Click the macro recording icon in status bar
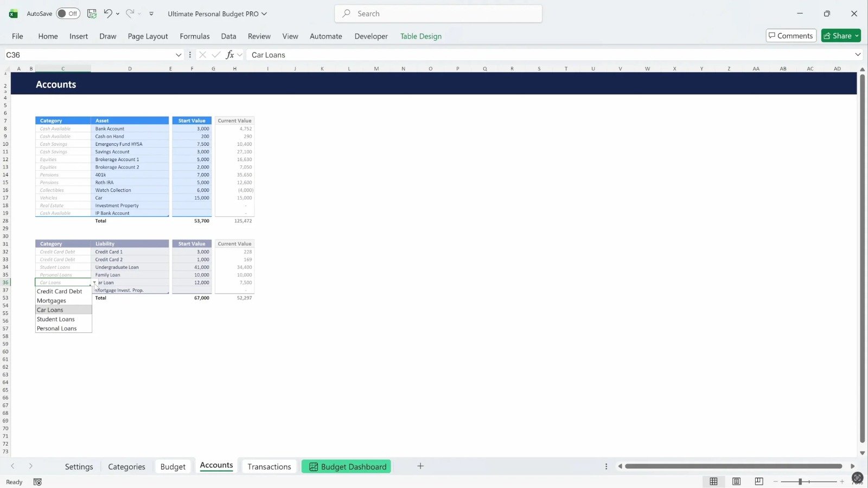 pyautogui.click(x=37, y=482)
